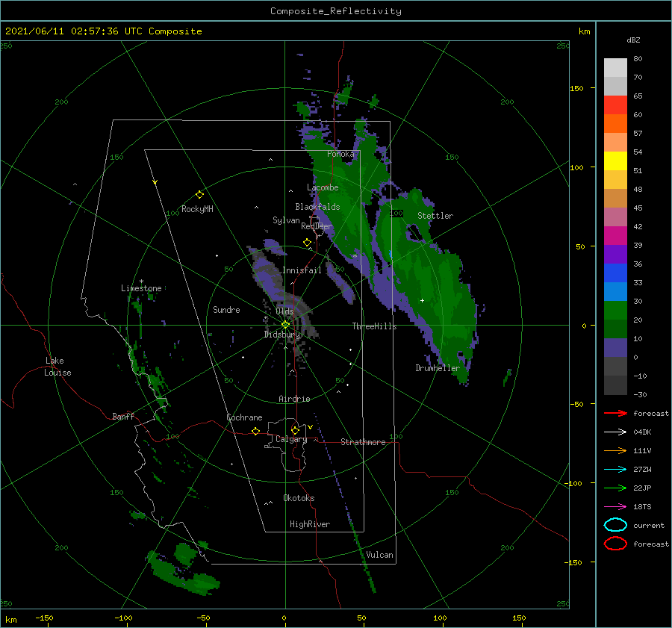Viewport: 672px width, 628px height.
Task: Click the 65 dBZ red color swatch
Action: pos(615,105)
